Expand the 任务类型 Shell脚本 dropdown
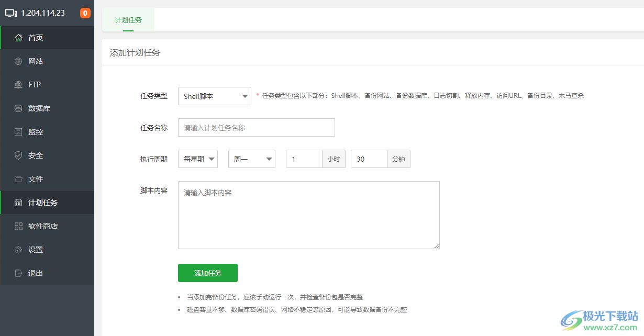 click(215, 96)
